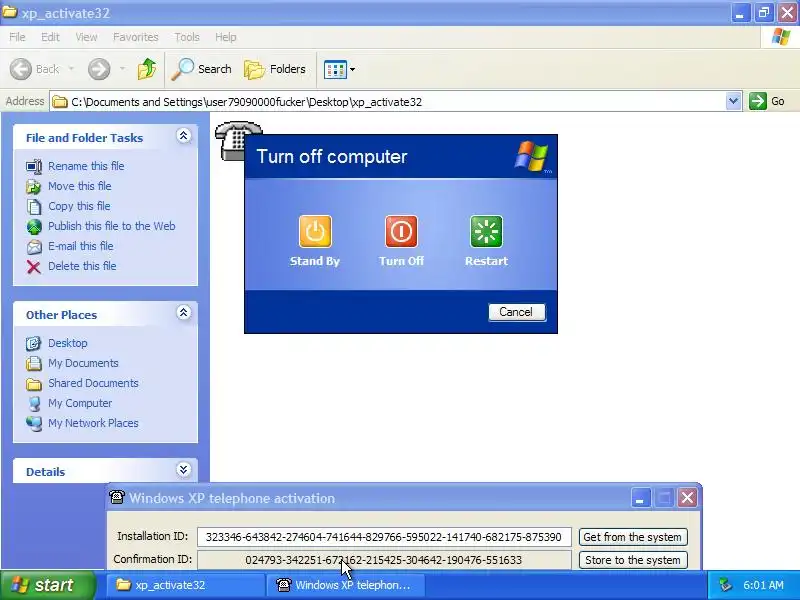This screenshot has height=600, width=800.
Task: Close the telephone activation window
Action: pos(687,497)
